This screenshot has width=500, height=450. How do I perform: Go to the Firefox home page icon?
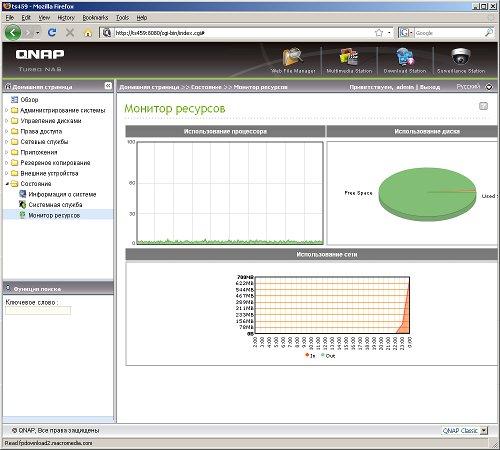pos(88,33)
